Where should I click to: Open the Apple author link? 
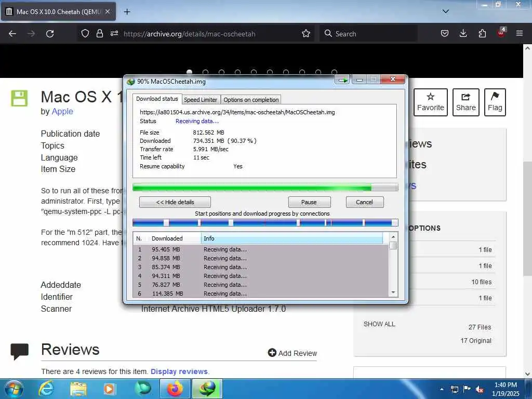pos(62,111)
